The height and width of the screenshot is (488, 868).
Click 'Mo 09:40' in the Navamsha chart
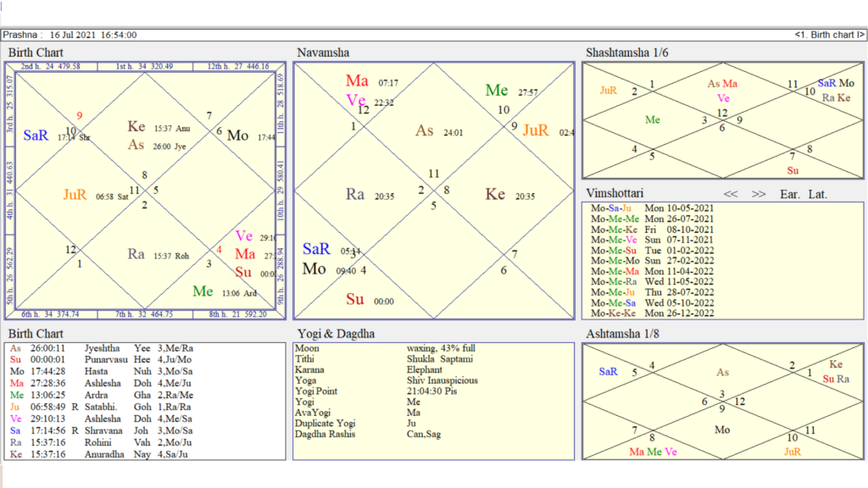point(331,269)
